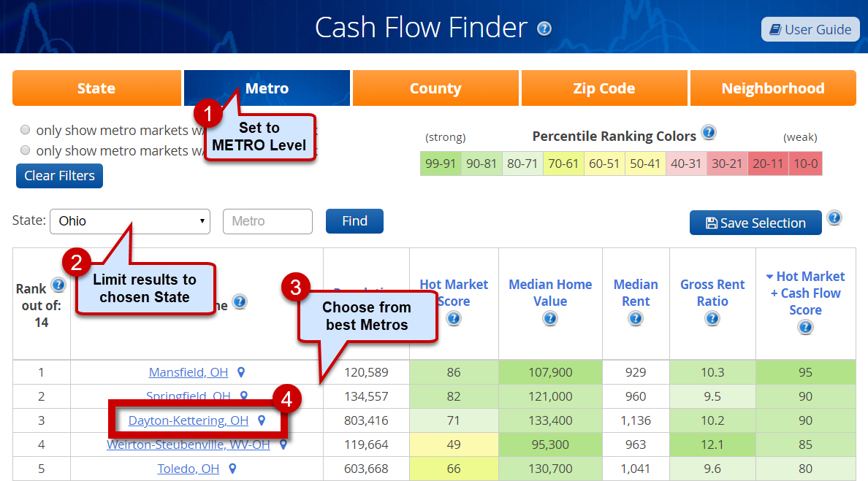Open the Mansfield, OH metro link
This screenshot has width=868, height=481.
pos(189,373)
